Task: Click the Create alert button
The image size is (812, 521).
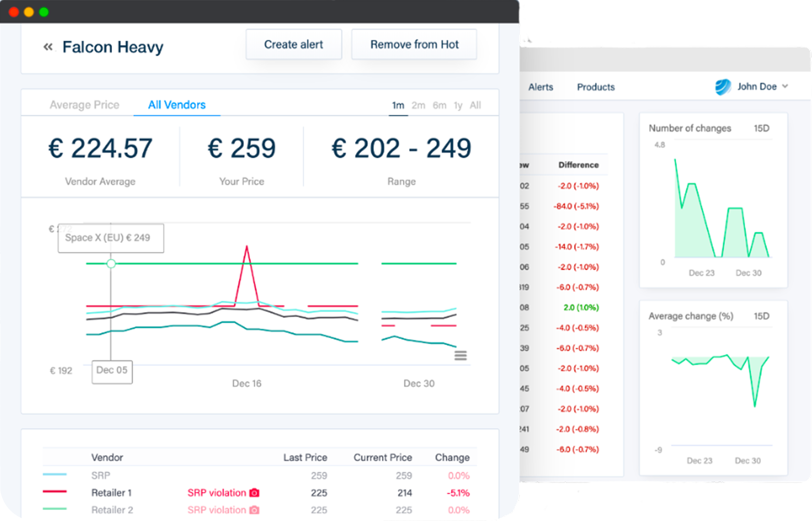Action: (293, 44)
